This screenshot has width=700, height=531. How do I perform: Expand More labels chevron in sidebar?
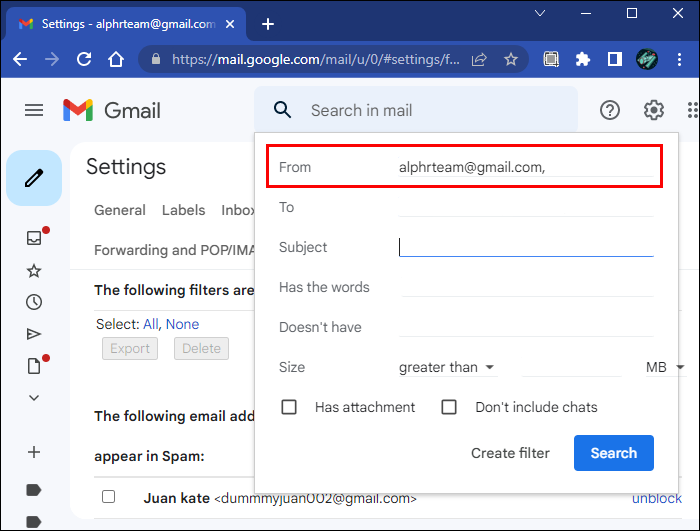[34, 397]
